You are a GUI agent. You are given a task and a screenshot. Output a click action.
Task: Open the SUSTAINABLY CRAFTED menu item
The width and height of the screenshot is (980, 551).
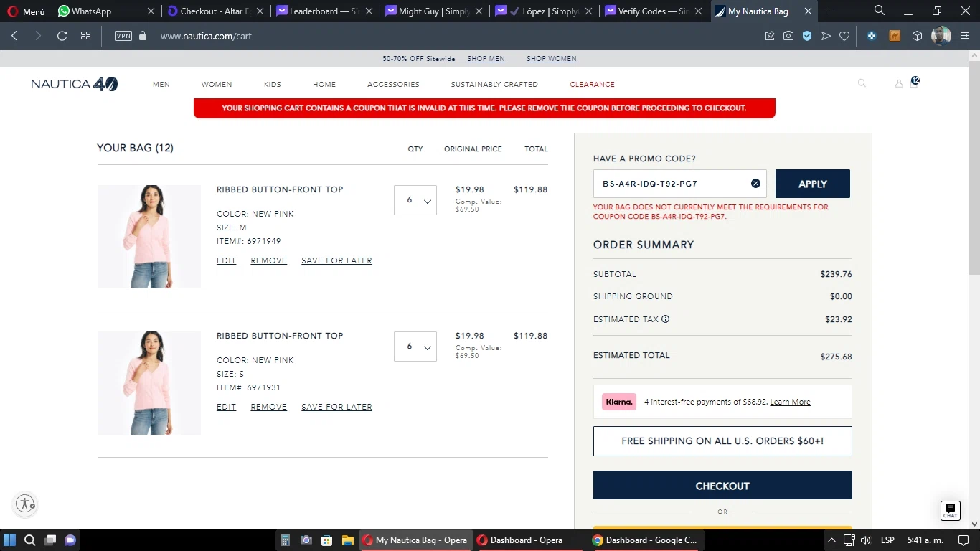click(x=494, y=84)
